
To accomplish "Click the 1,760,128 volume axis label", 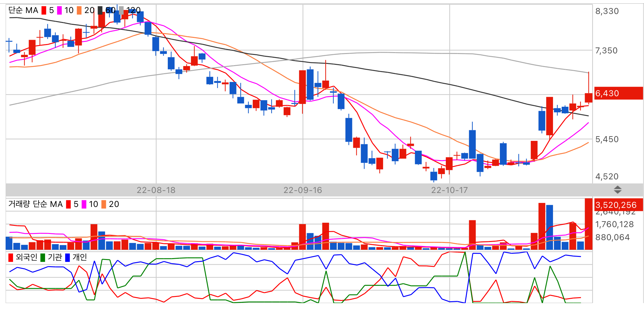I will (x=614, y=224).
